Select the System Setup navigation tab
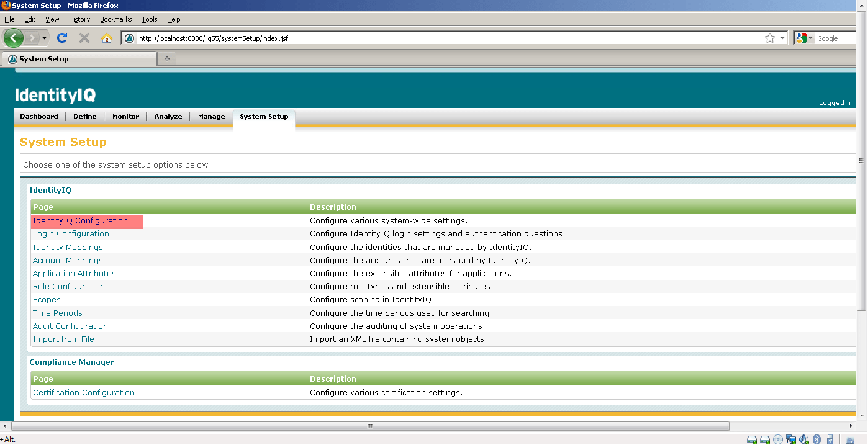The width and height of the screenshot is (868, 445). (264, 117)
